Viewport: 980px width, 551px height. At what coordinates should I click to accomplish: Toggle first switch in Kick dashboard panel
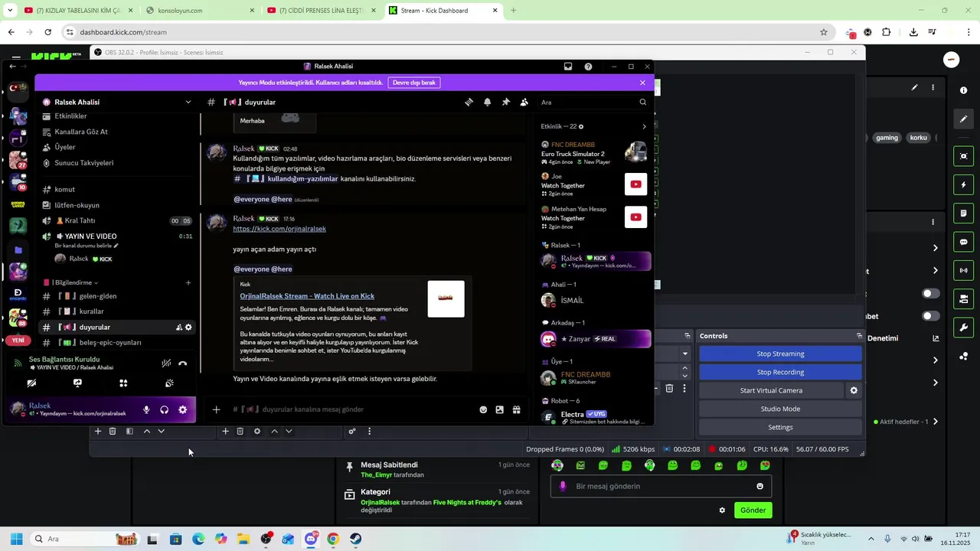[x=931, y=294]
